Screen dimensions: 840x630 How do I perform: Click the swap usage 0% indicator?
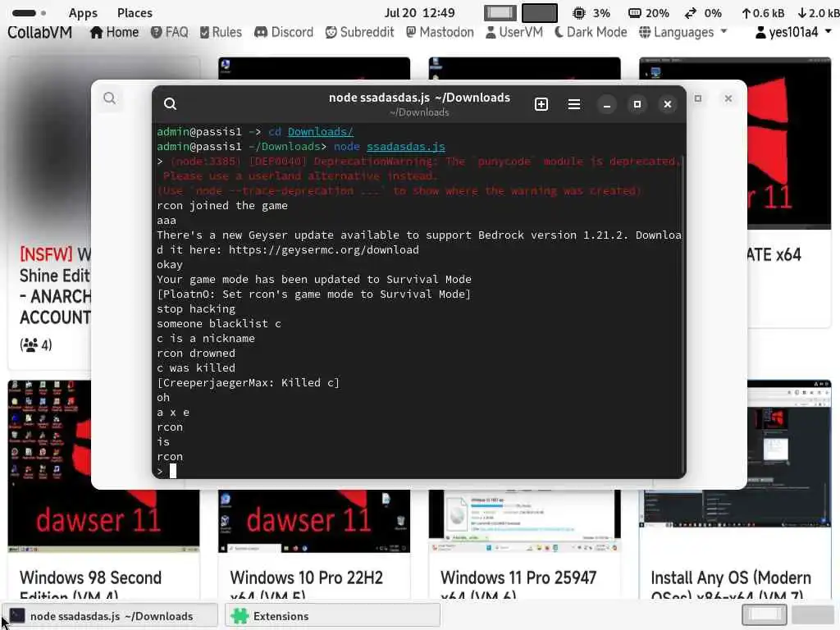703,13
